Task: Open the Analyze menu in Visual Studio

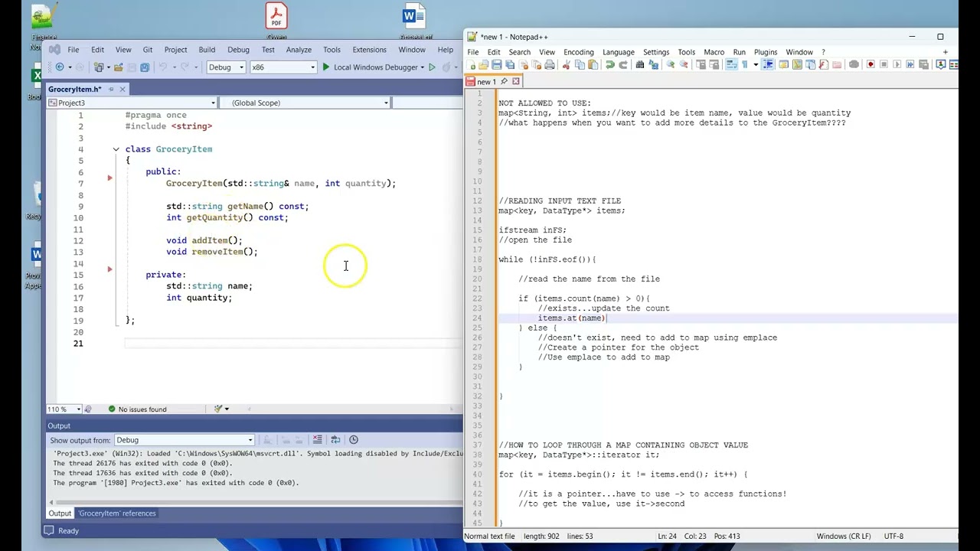Action: point(299,50)
